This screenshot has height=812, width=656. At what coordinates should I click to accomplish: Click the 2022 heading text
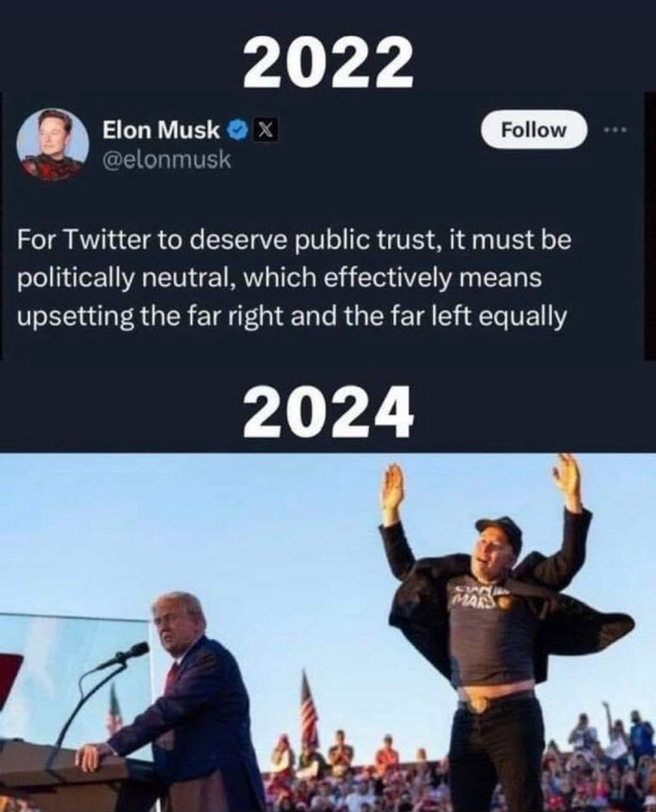click(328, 61)
